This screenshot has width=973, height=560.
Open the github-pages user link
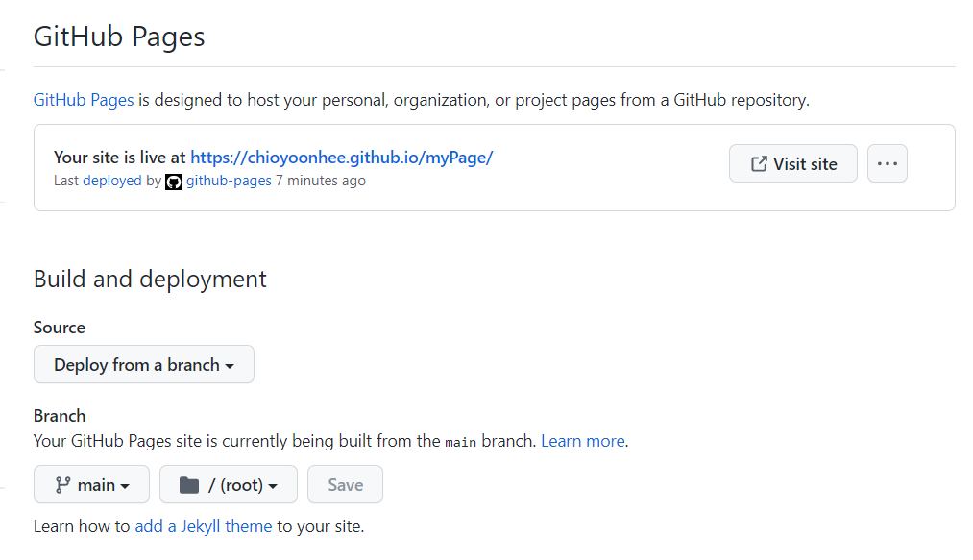(x=229, y=181)
